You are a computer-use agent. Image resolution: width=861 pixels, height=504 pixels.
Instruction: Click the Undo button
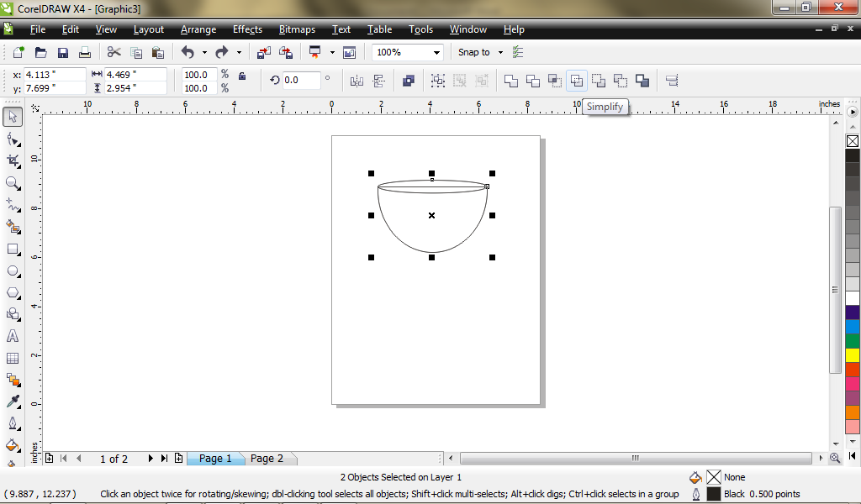tap(188, 52)
